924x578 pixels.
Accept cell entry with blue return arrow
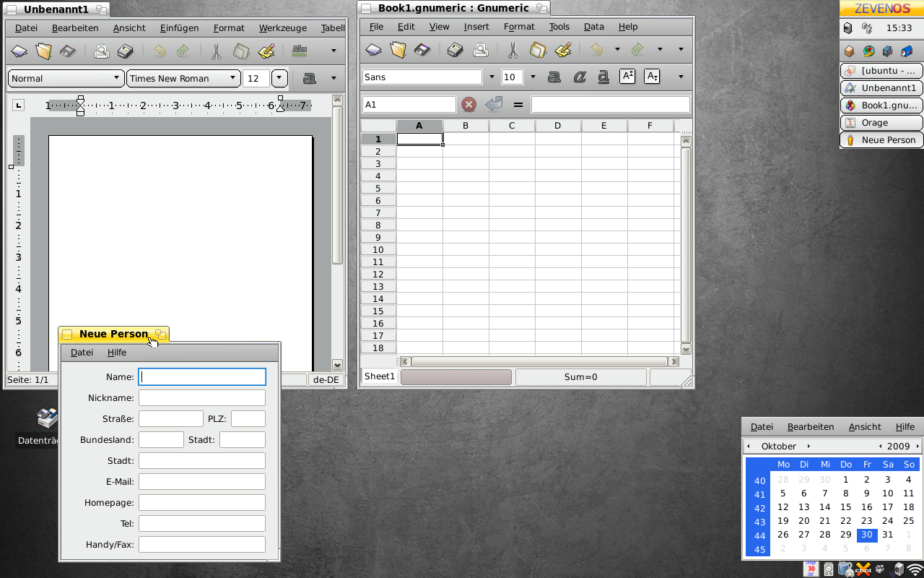point(494,105)
